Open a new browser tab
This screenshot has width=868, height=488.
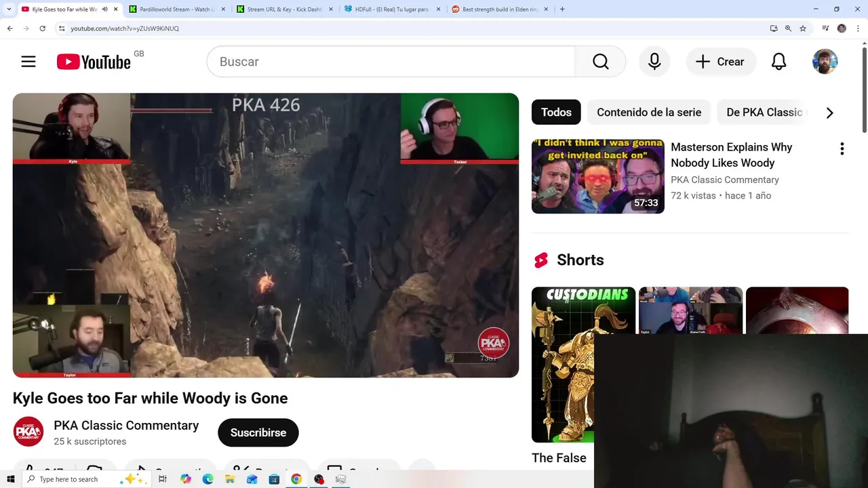coord(562,9)
